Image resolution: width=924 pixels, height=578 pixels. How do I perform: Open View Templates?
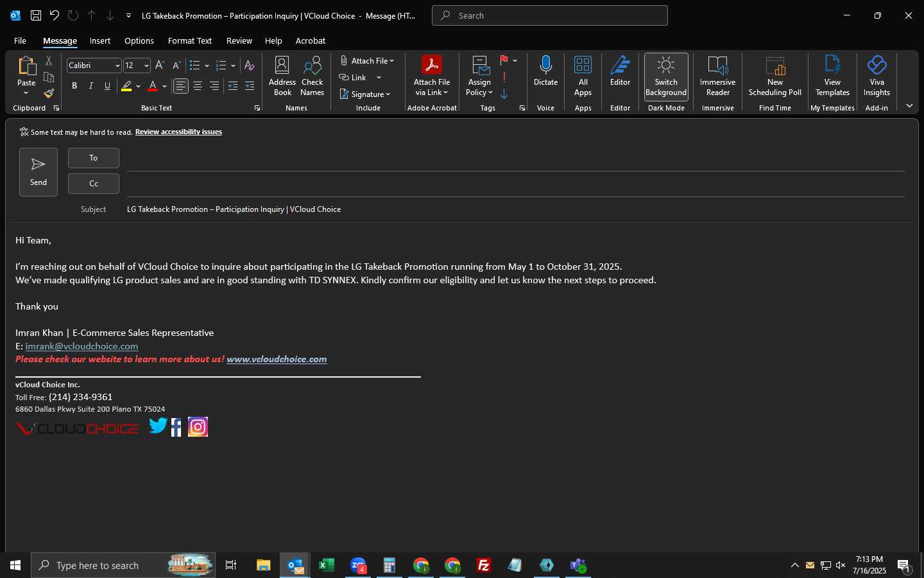click(832, 76)
